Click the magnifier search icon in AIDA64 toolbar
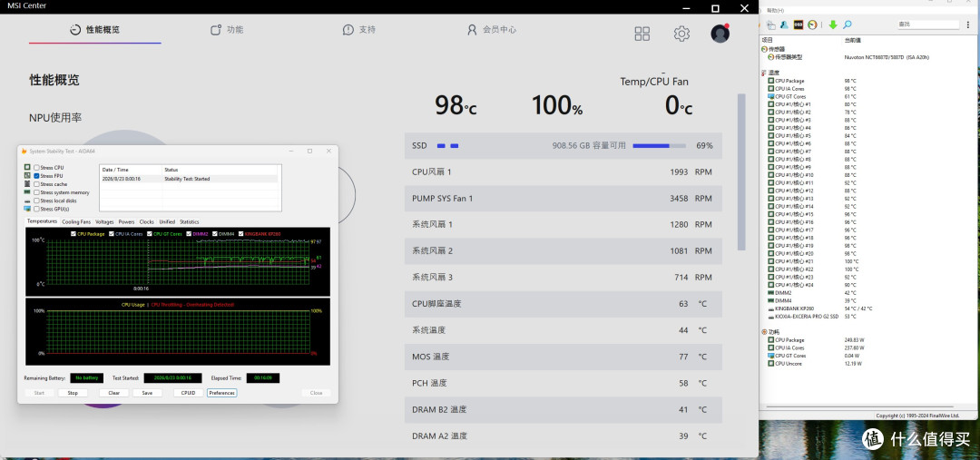The width and height of the screenshot is (980, 460). pos(848,24)
